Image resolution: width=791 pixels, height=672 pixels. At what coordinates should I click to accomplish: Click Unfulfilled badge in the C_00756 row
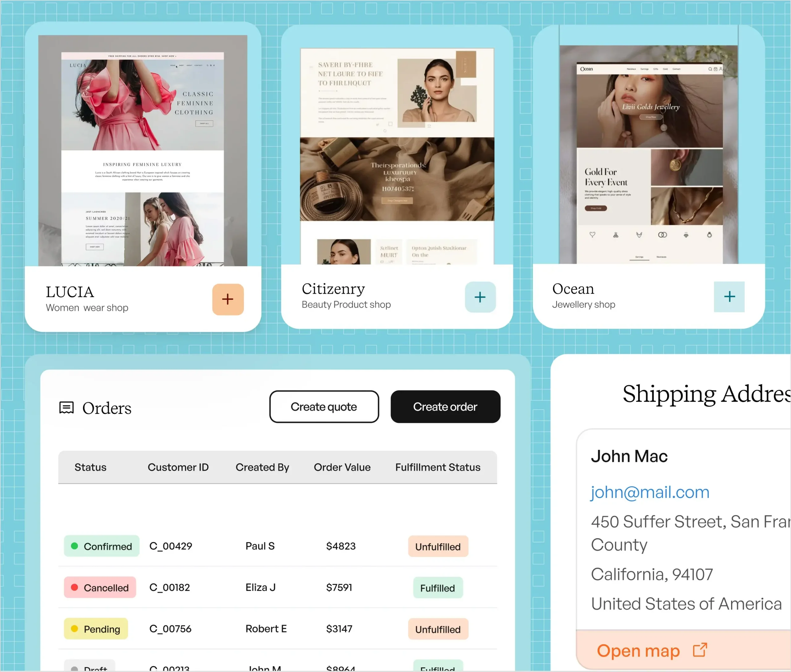438,629
